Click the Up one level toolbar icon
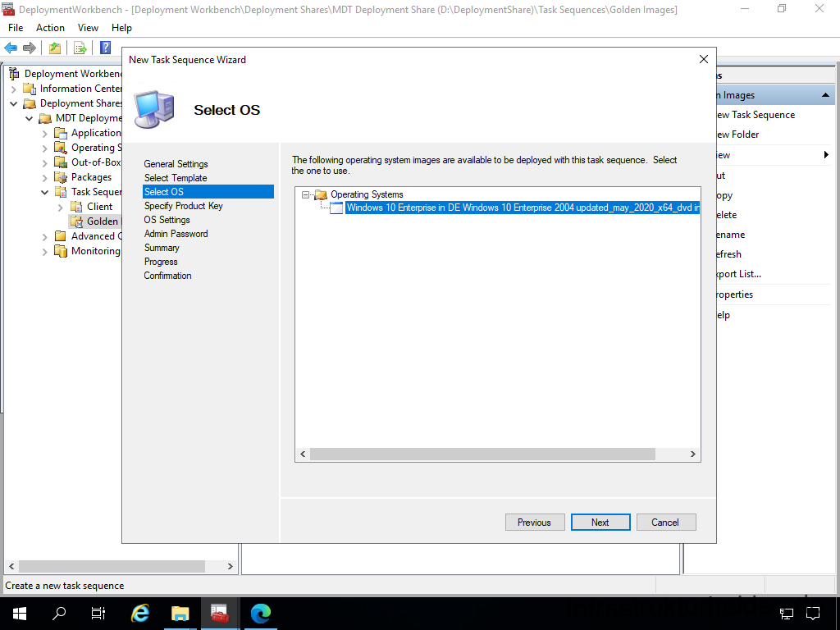 click(x=55, y=48)
